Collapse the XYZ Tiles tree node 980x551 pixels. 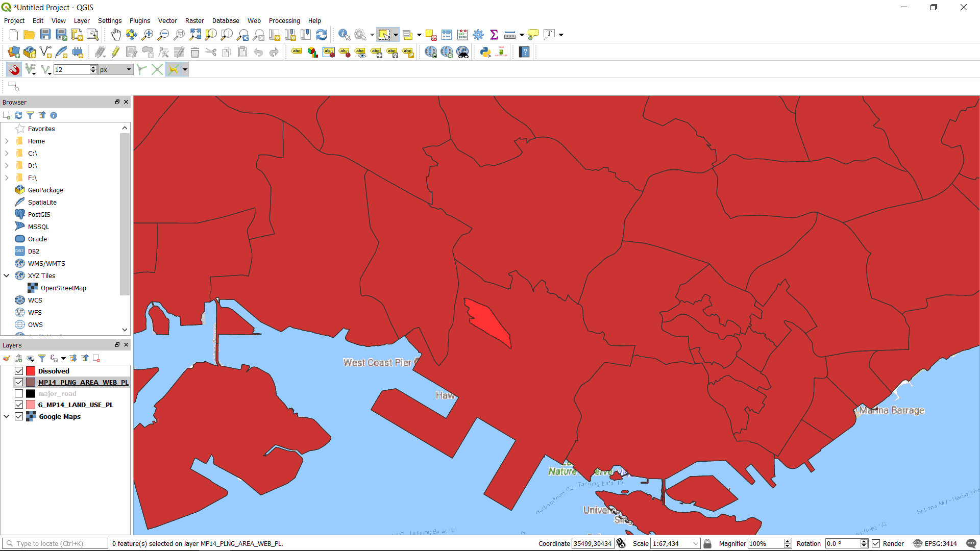(7, 275)
